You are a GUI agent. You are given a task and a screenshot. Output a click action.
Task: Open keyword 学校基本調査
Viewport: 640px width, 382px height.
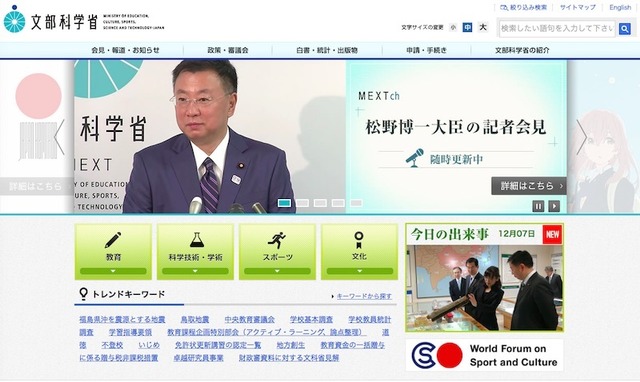tap(311, 320)
